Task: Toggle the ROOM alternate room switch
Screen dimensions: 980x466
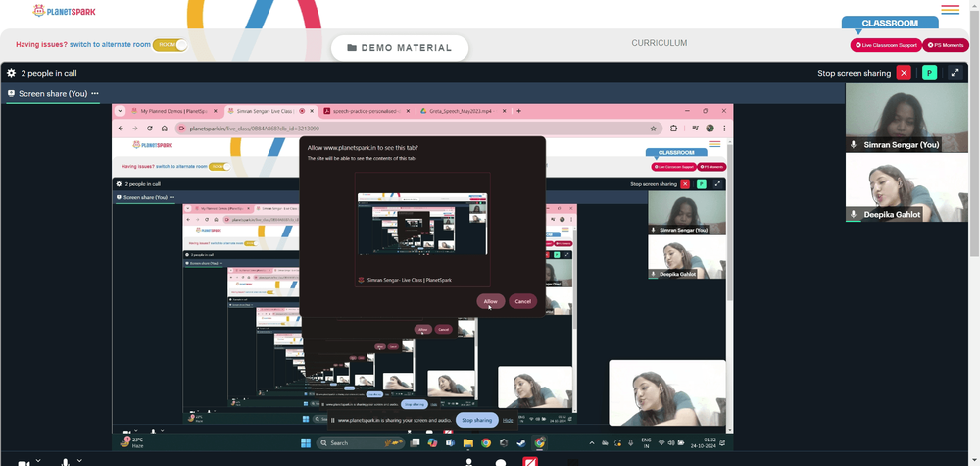Action: point(170,45)
